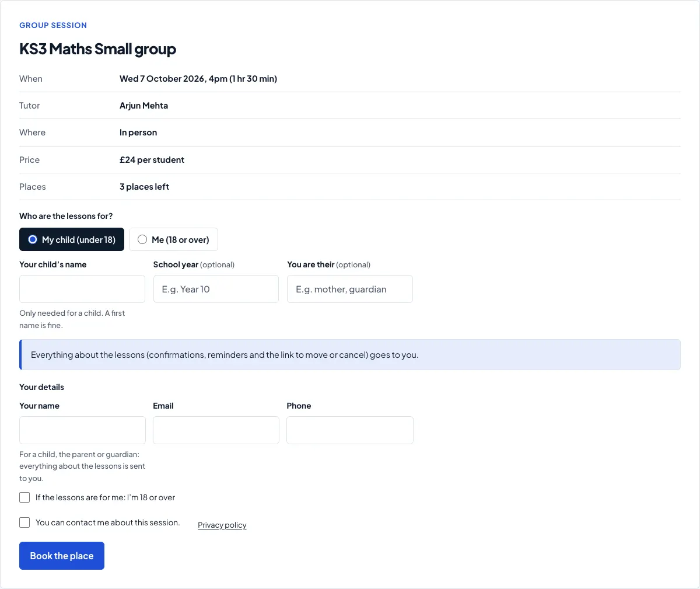Click the "In person" location value
Screen dimensions: 700x589
pyautogui.click(x=138, y=133)
